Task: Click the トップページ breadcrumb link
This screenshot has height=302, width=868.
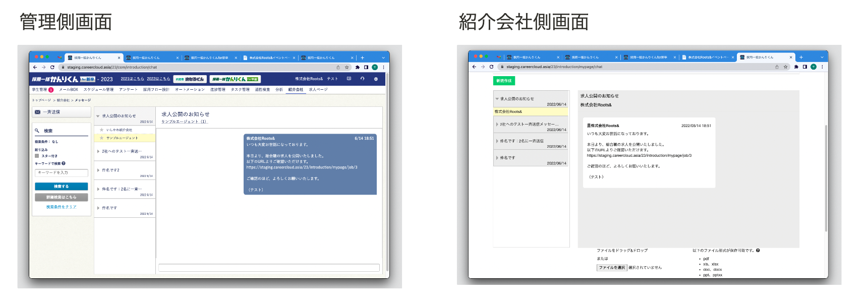Action: [x=41, y=100]
